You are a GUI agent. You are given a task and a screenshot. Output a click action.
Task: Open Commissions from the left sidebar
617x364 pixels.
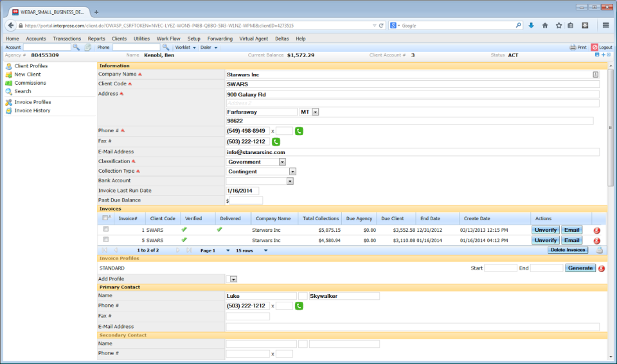click(30, 83)
